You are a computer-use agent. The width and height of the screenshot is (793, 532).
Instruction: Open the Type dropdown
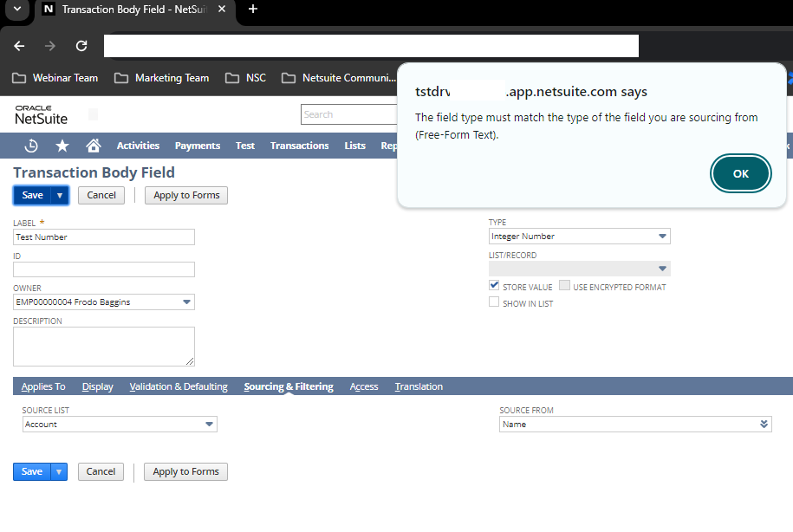pos(580,237)
